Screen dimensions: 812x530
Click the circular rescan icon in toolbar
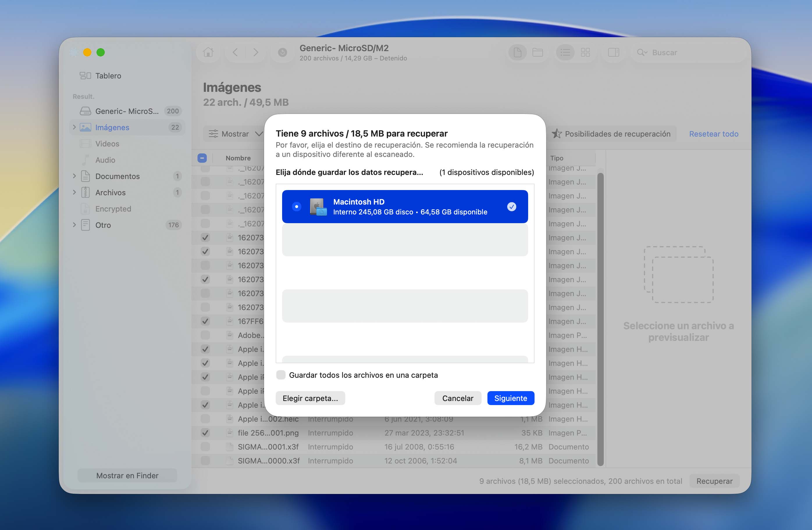pos(282,53)
